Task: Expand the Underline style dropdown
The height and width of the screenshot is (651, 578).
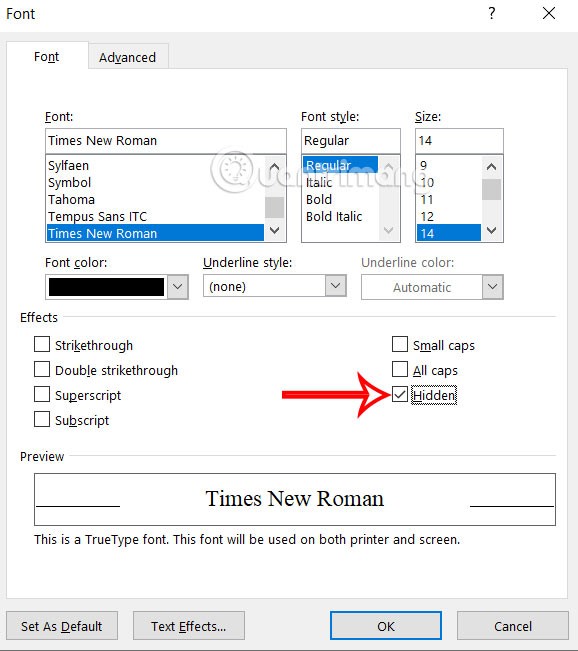Action: 336,286
